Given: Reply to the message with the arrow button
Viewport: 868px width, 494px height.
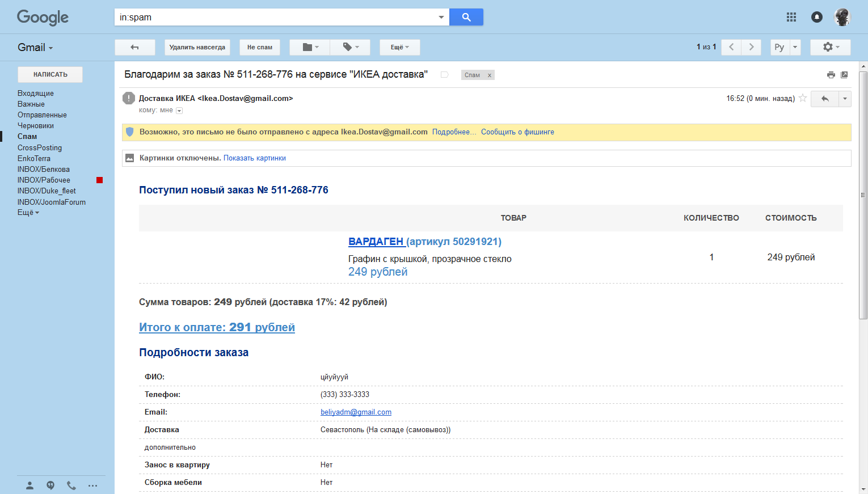Looking at the screenshot, I should point(825,99).
